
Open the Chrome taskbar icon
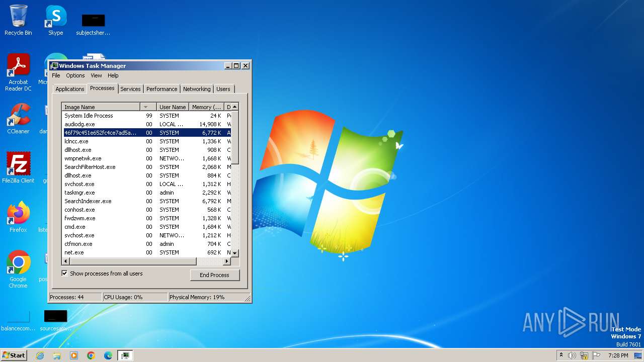(x=91, y=355)
